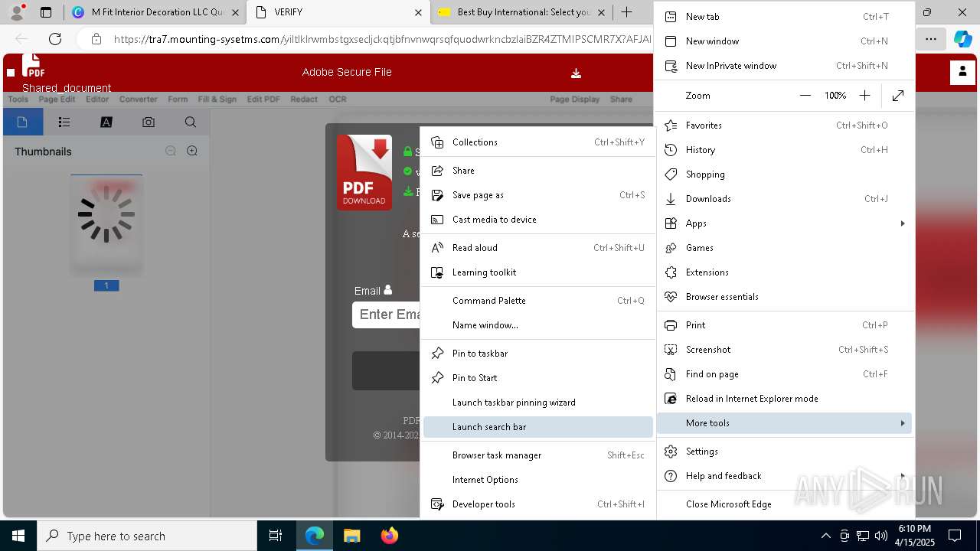Zoom out thumbnails with minus magnifier

(x=171, y=151)
